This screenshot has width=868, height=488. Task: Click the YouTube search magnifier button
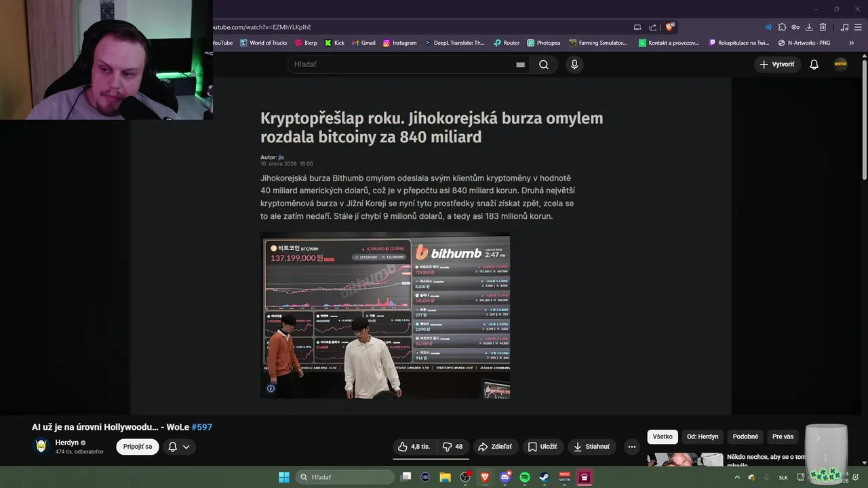click(544, 64)
